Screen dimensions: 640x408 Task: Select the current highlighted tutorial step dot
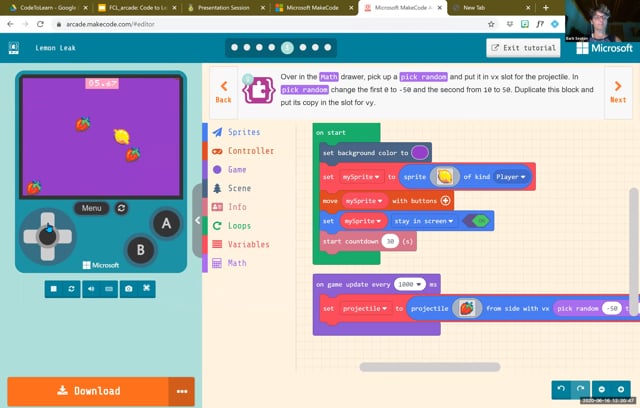click(x=287, y=48)
